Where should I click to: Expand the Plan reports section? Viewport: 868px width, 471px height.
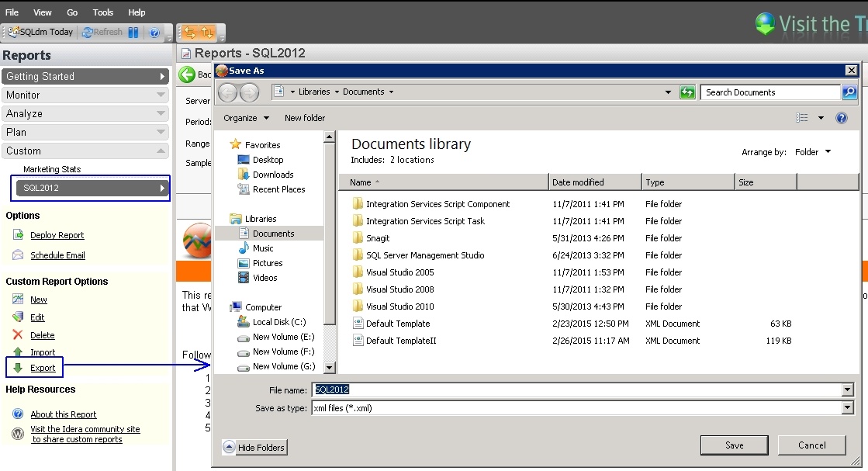[x=85, y=132]
